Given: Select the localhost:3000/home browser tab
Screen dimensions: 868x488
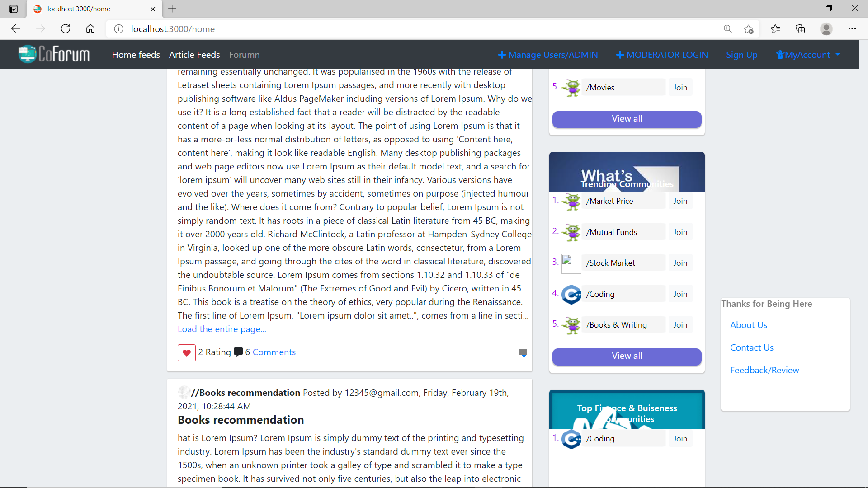Looking at the screenshot, I should pos(86,9).
